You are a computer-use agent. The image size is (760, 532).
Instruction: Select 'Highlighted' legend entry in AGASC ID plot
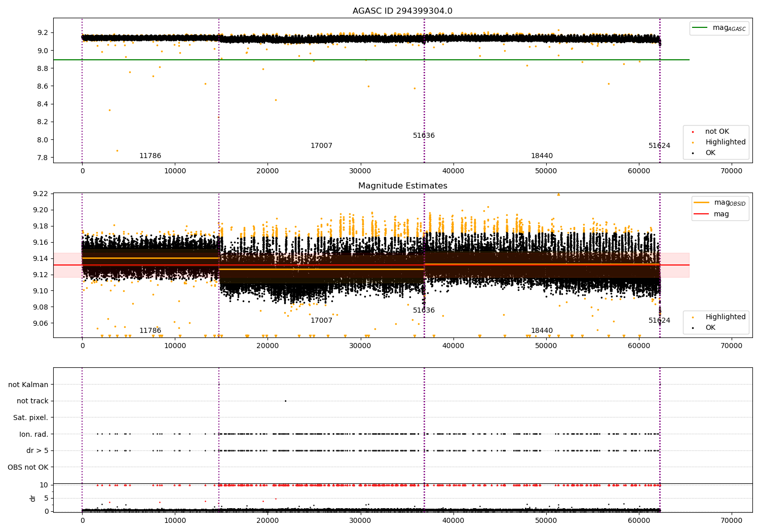click(726, 142)
